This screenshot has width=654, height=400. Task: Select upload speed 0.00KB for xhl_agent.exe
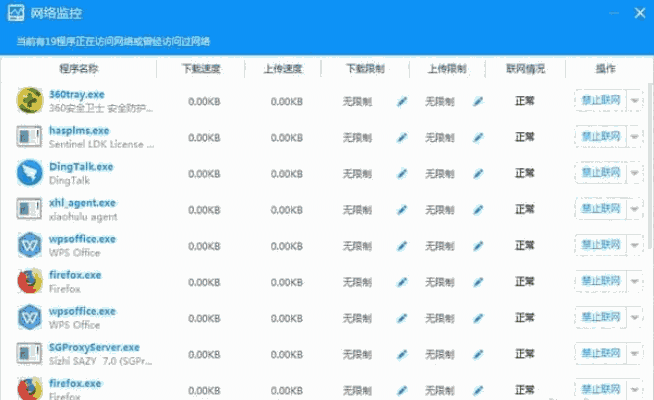point(287,210)
